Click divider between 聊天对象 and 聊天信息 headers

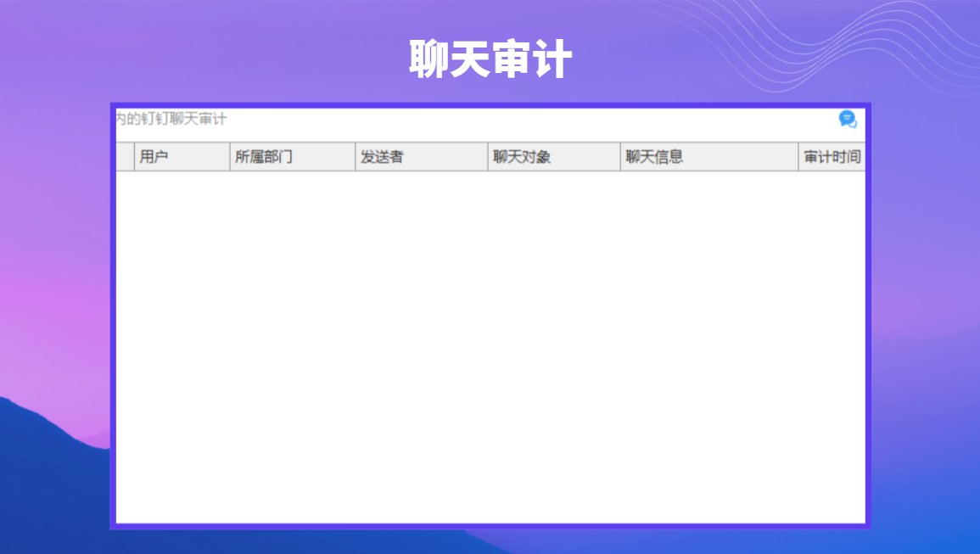pos(620,156)
